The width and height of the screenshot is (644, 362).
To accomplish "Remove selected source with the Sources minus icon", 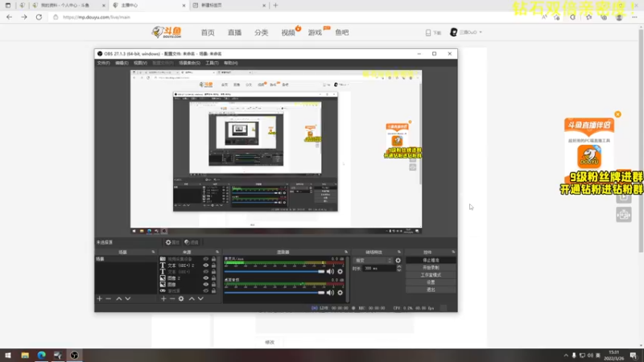I will click(172, 298).
